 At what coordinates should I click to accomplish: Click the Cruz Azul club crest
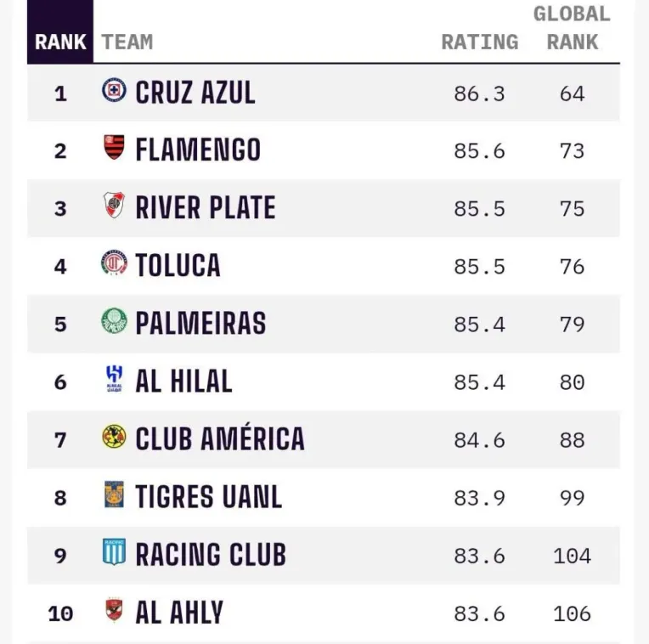(114, 90)
